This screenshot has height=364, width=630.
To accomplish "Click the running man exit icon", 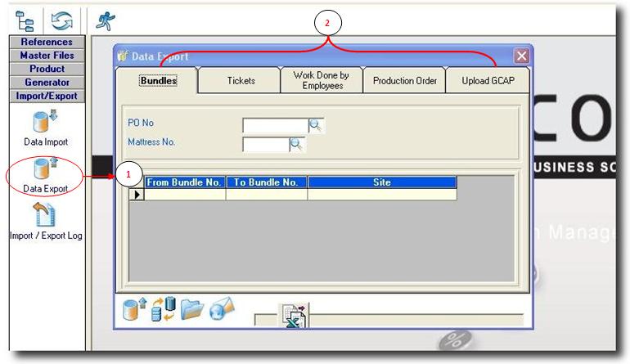I will [105, 20].
